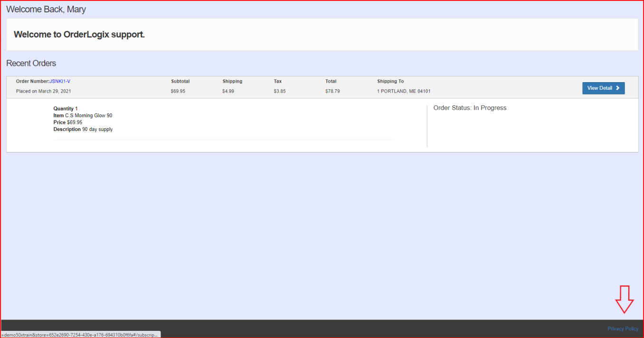Click the 'Tax' column header
Screen dimensions: 644x338
(278, 81)
